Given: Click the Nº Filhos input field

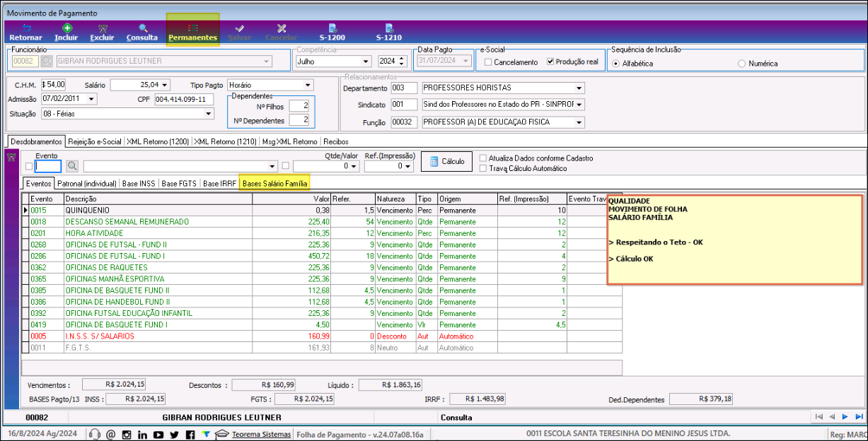Looking at the screenshot, I should click(x=299, y=105).
